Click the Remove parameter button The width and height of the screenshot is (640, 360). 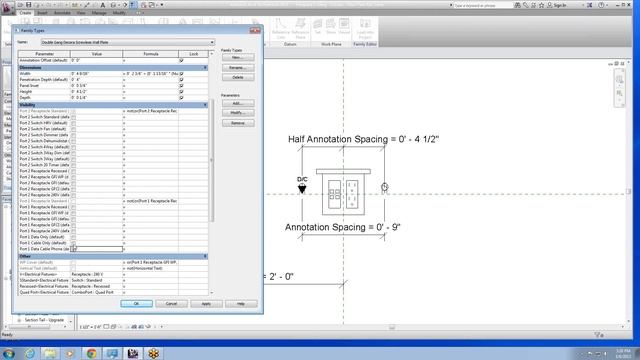coord(238,123)
